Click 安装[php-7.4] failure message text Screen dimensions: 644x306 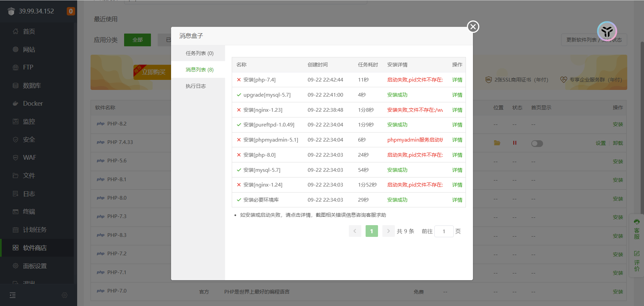pyautogui.click(x=415, y=80)
